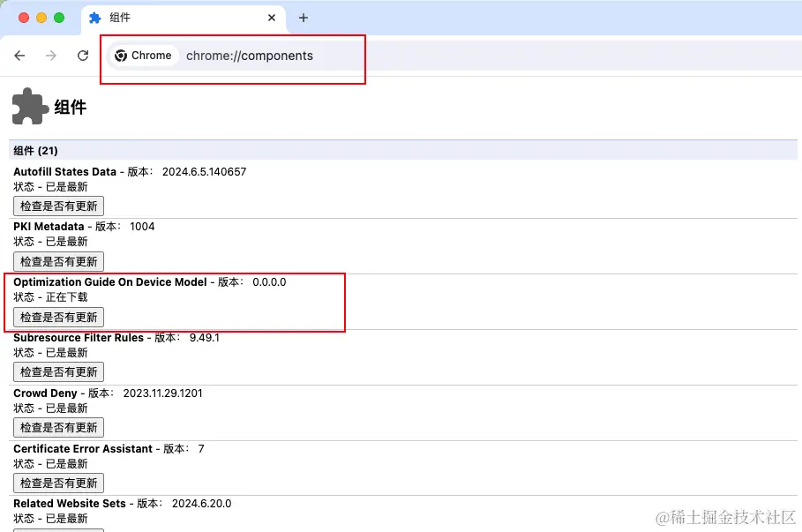Select the 组件 (21) header text
Image resolution: width=802 pixels, height=532 pixels.
click(35, 150)
